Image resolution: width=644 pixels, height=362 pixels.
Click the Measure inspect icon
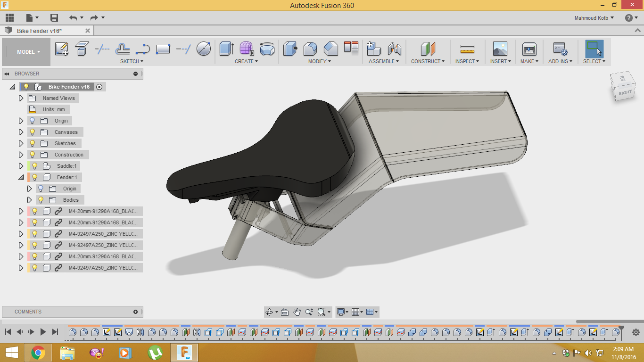point(467,49)
